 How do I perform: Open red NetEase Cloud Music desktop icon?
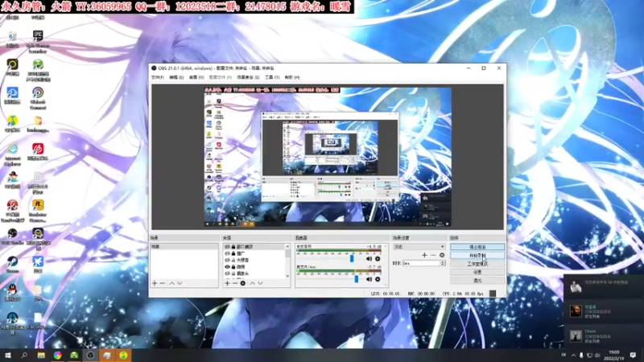[x=38, y=151]
